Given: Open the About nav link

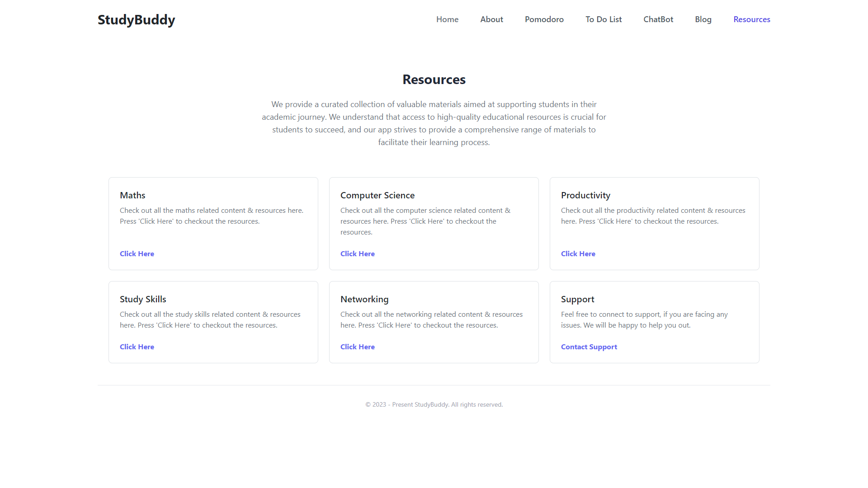Looking at the screenshot, I should click(491, 19).
